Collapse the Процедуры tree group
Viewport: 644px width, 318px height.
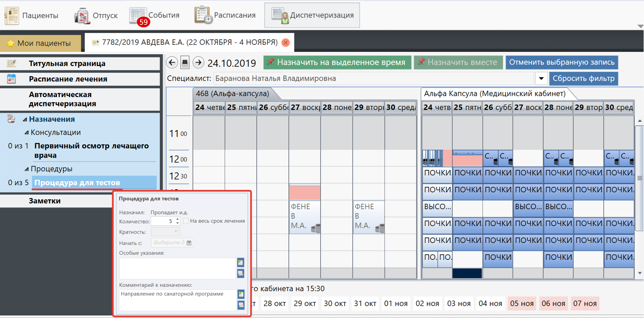(x=26, y=169)
